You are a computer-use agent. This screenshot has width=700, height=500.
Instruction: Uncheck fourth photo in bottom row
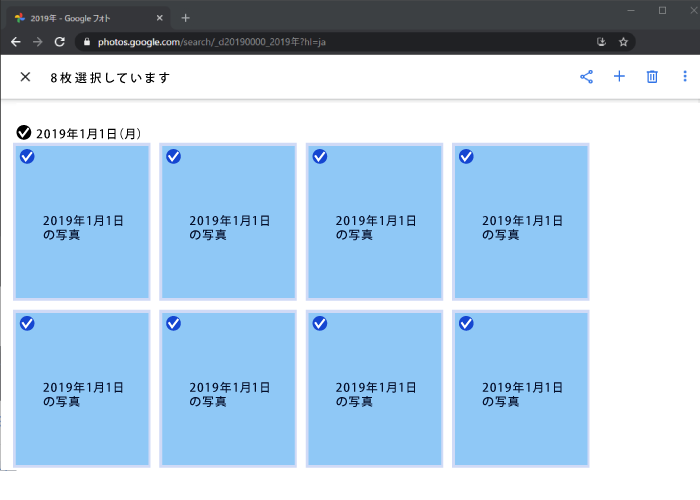coord(466,323)
